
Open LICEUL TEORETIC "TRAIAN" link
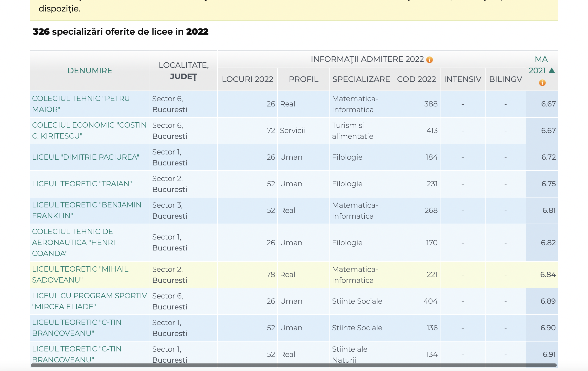point(82,184)
